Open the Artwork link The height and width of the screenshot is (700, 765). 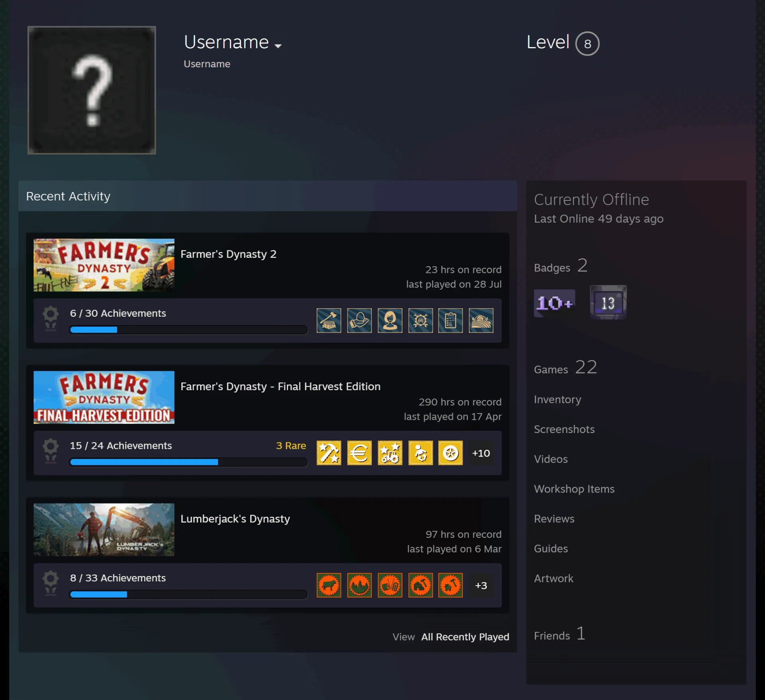coord(553,578)
